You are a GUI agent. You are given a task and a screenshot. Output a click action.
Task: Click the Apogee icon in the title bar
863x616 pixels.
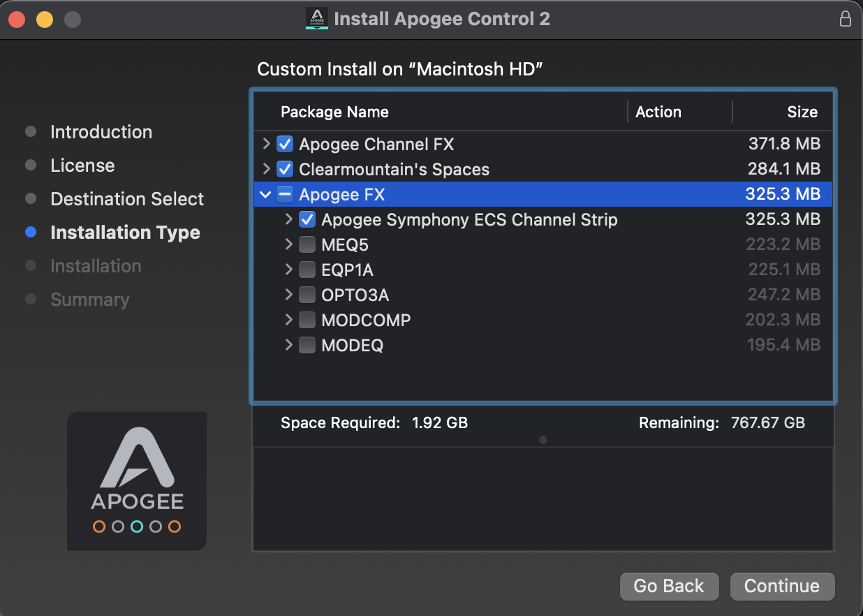pos(316,19)
